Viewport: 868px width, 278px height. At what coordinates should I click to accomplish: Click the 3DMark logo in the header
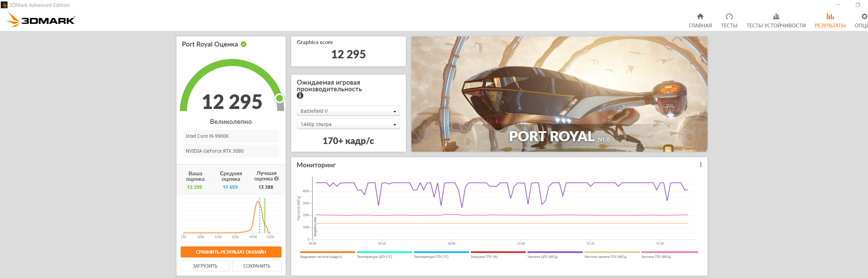pos(41,19)
